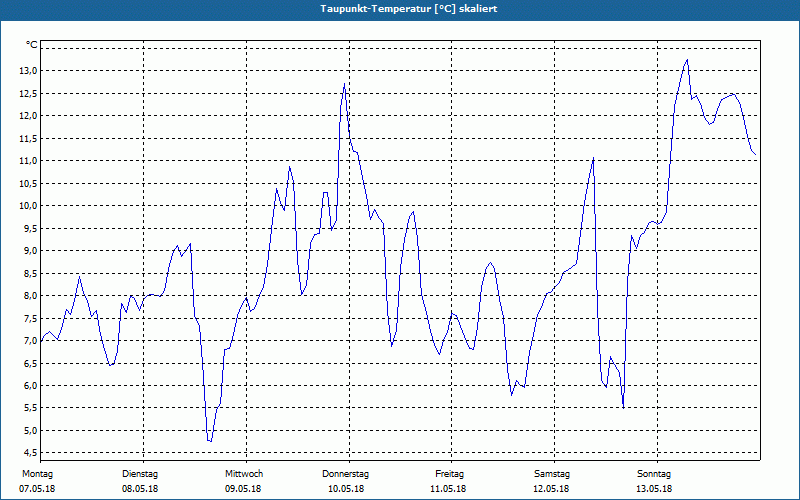Click the 6,0 y-axis value

coord(30,386)
